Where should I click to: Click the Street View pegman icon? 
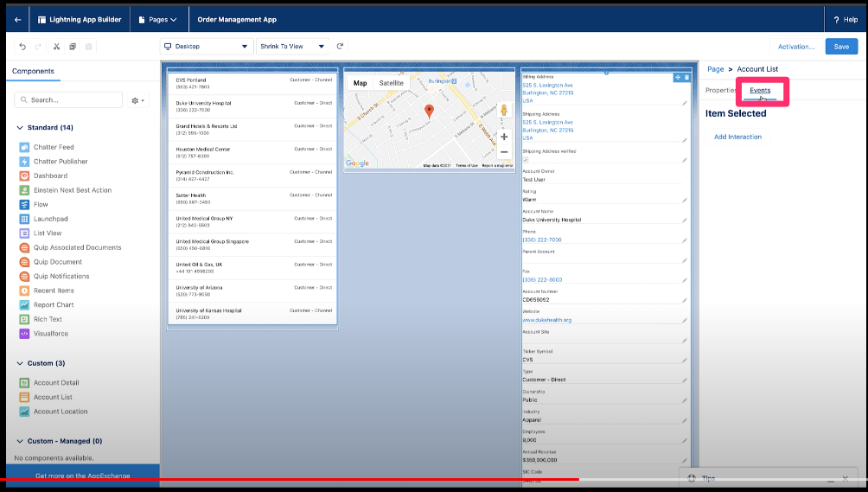tap(504, 110)
